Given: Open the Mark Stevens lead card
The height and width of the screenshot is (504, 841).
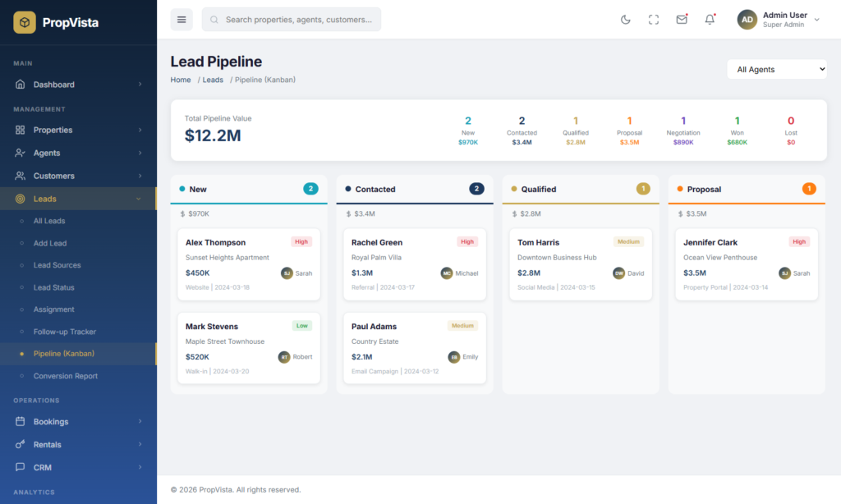Looking at the screenshot, I should click(x=249, y=348).
